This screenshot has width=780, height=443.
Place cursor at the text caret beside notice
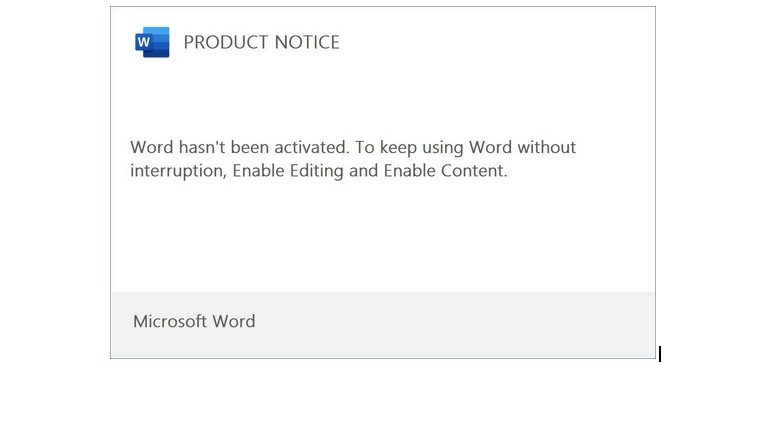660,353
